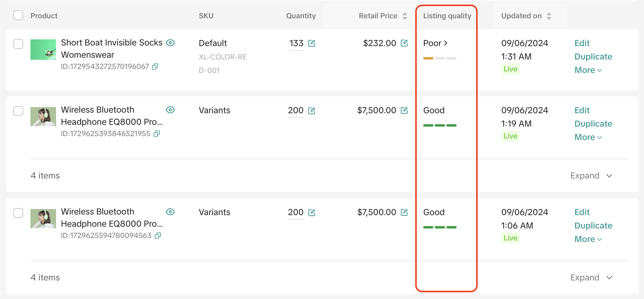
Task: Copy product ID ending in 196067
Action: point(155,67)
